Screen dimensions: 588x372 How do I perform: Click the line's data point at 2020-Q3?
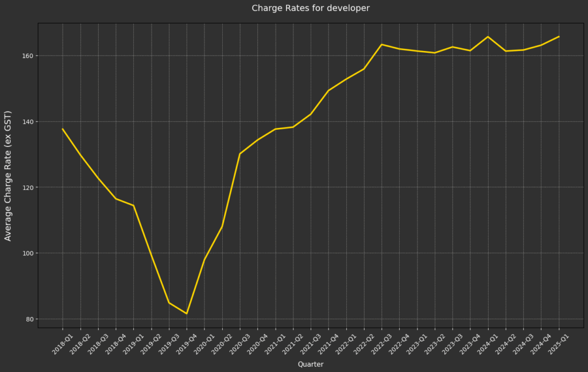click(240, 154)
